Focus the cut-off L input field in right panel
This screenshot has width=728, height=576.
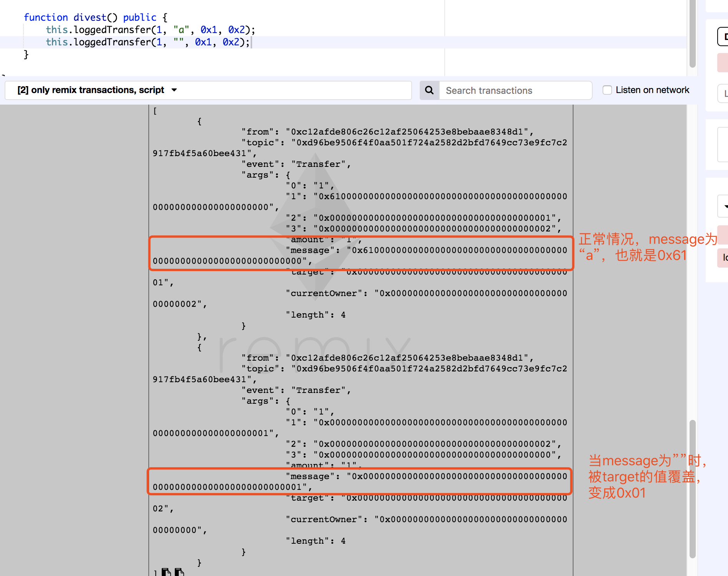point(723,93)
